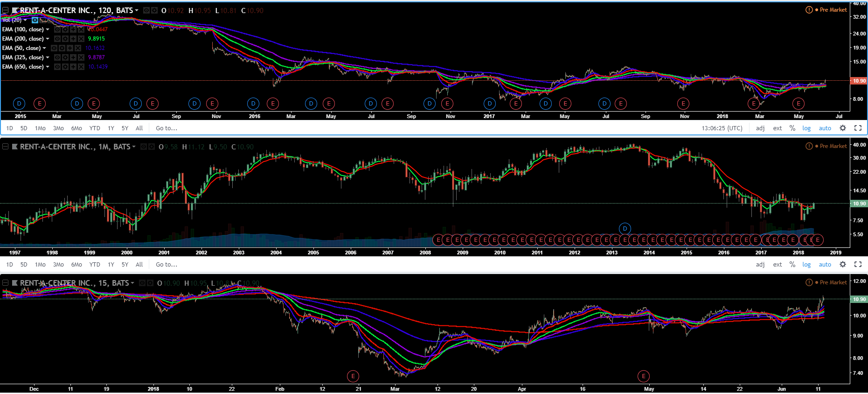Open settings gear for EMA (650, close)

click(x=65, y=67)
